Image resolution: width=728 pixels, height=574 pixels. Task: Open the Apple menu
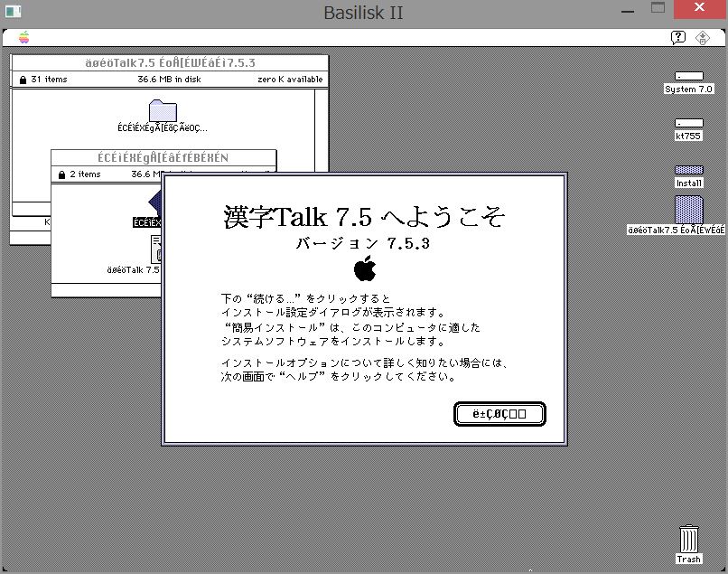[24, 37]
